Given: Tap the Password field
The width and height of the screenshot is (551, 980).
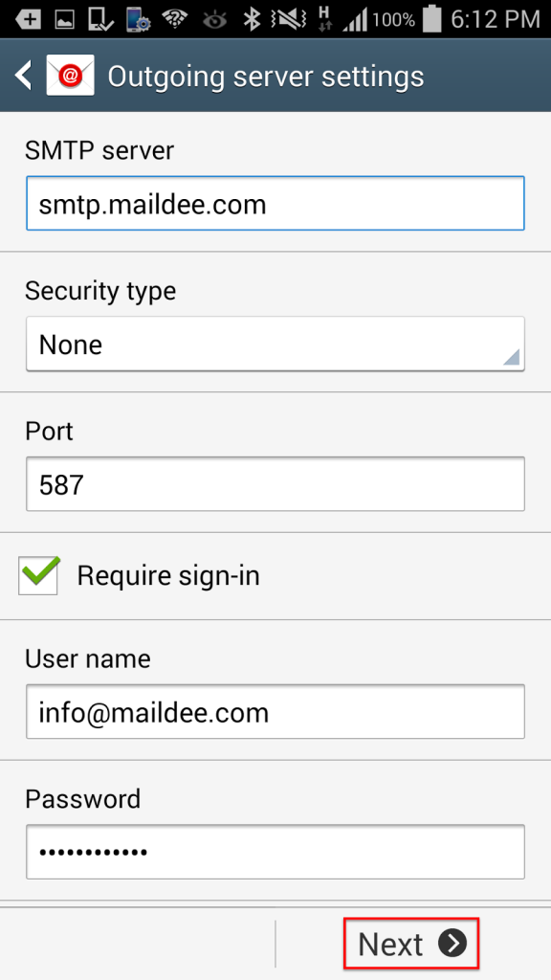Looking at the screenshot, I should coord(275,852).
